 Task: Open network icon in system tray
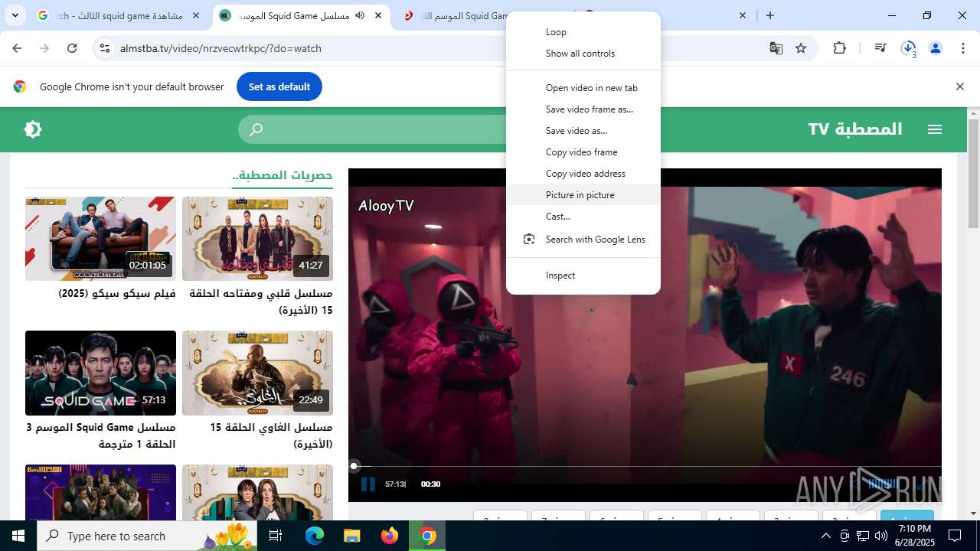pyautogui.click(x=863, y=536)
